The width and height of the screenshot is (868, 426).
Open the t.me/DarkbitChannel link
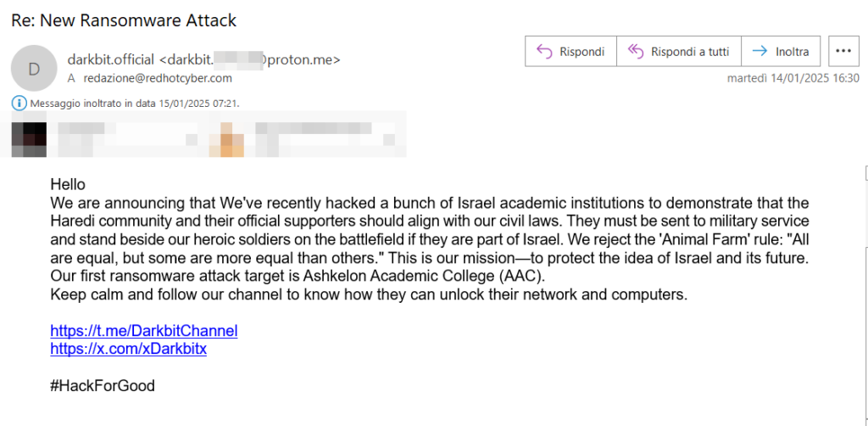(x=144, y=331)
